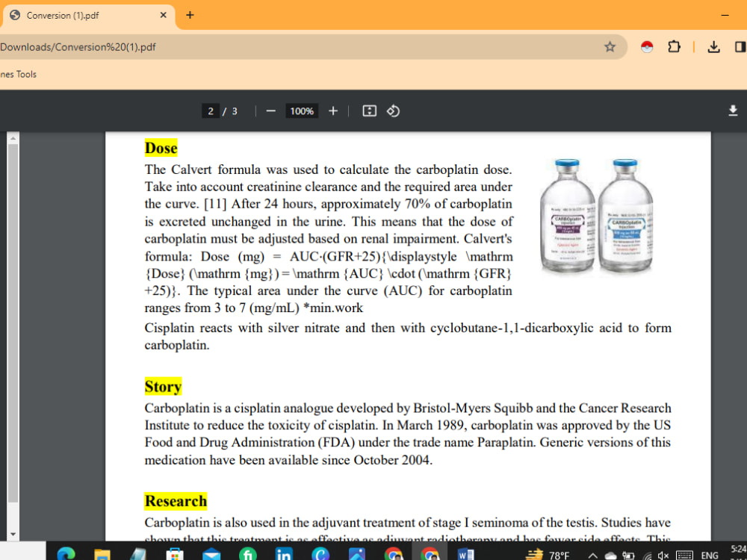Click the current page number field

point(211,111)
